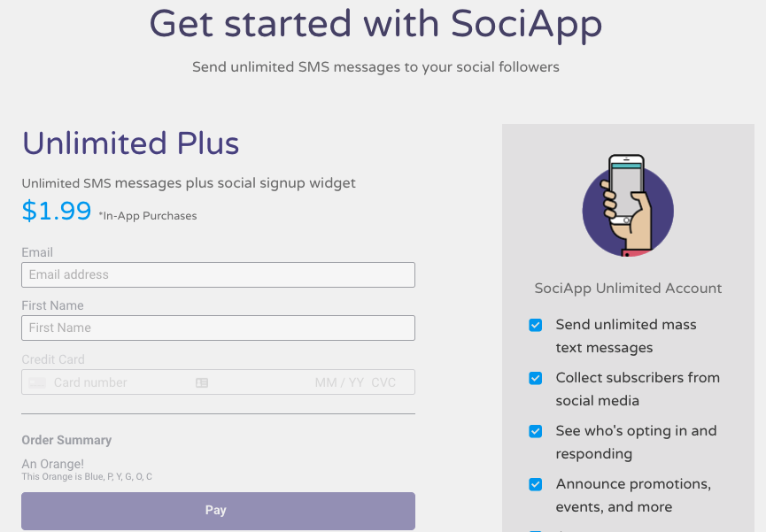Click the card autofill icon
The height and width of the screenshot is (532, 766).
(x=202, y=382)
